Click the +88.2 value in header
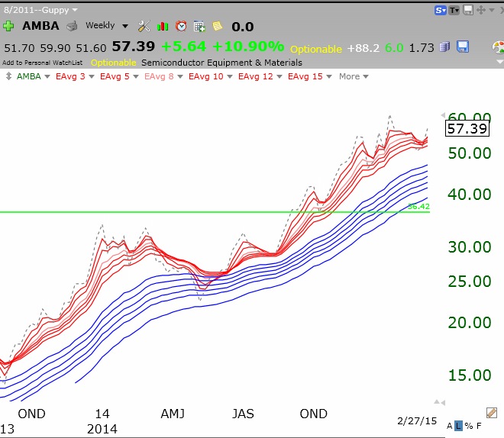The image size is (504, 438). [x=363, y=48]
